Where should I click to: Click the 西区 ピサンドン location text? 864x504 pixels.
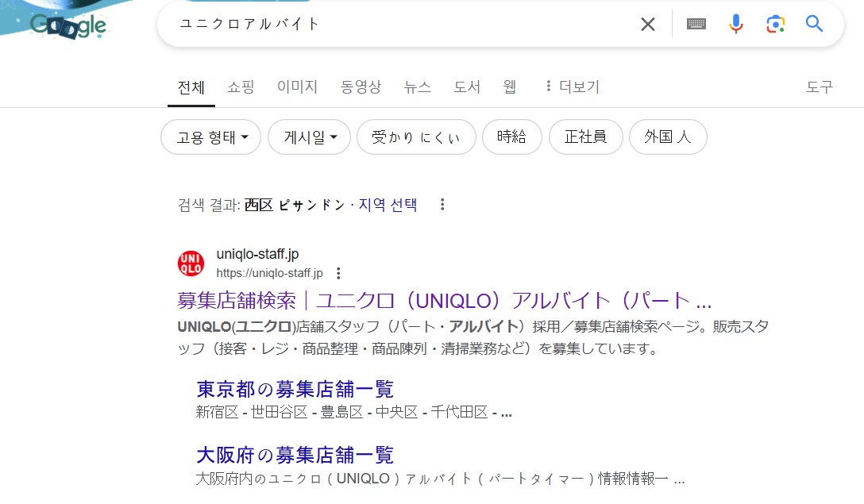[295, 205]
